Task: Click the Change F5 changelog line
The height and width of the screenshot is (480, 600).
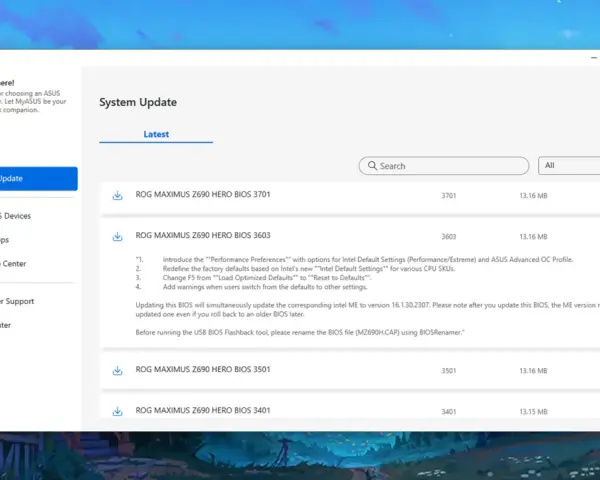Action: tap(254, 278)
